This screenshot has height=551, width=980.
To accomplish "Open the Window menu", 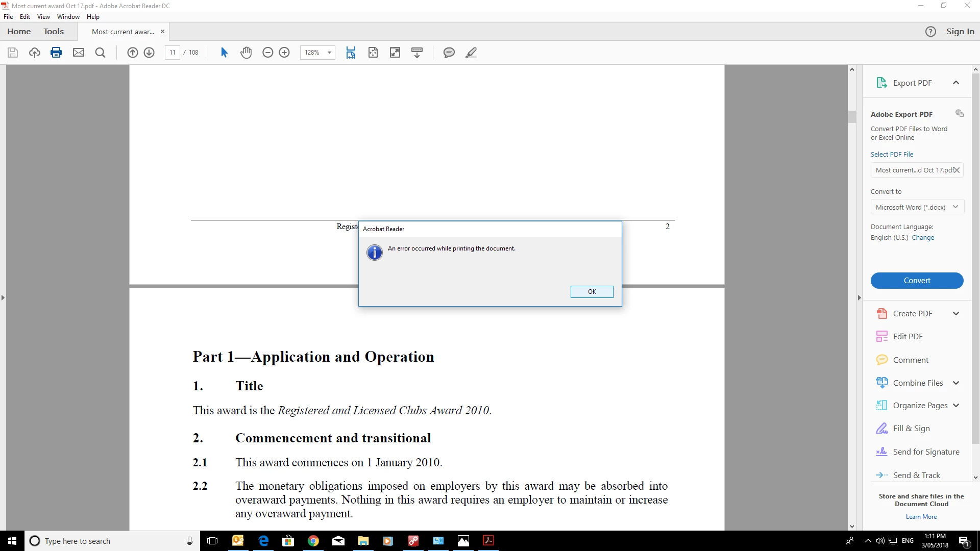I will pyautogui.click(x=68, y=17).
